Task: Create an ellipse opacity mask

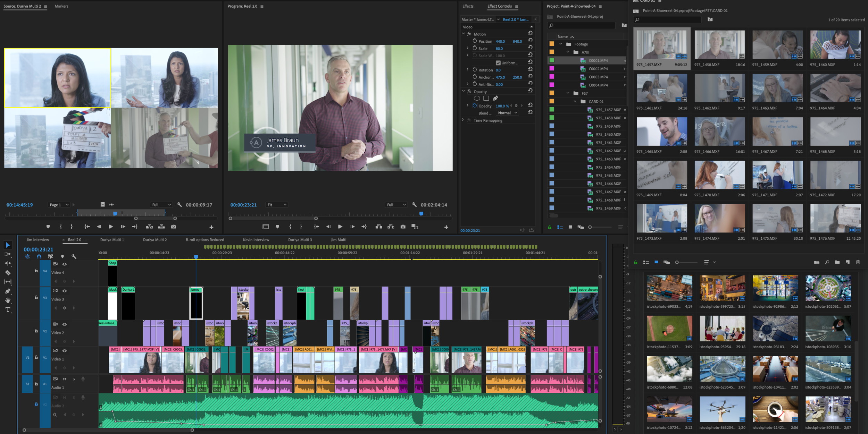Action: [477, 99]
